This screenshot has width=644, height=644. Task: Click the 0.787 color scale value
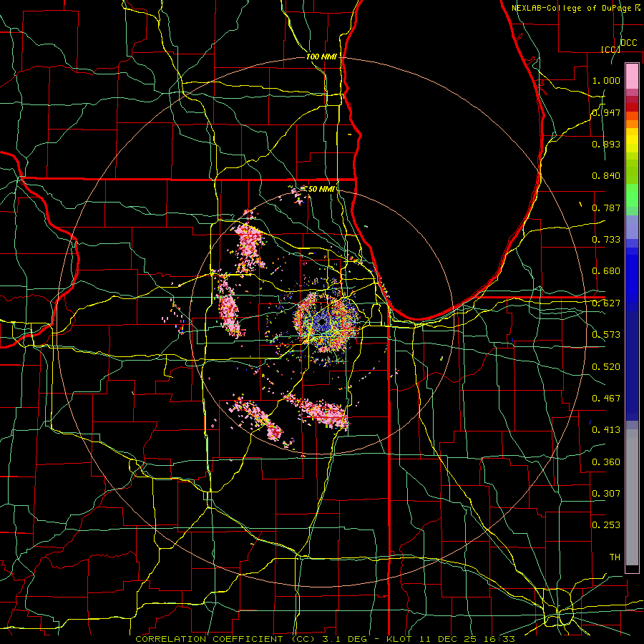(x=606, y=208)
